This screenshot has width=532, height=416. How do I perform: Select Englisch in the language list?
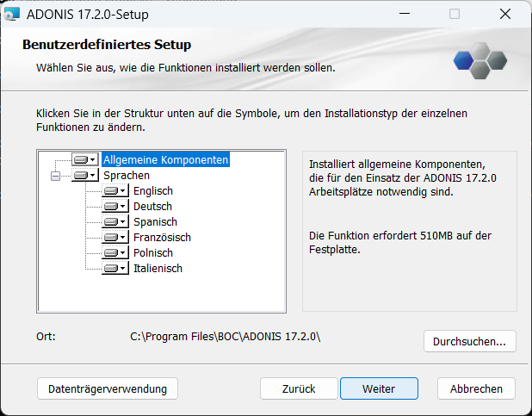click(153, 191)
